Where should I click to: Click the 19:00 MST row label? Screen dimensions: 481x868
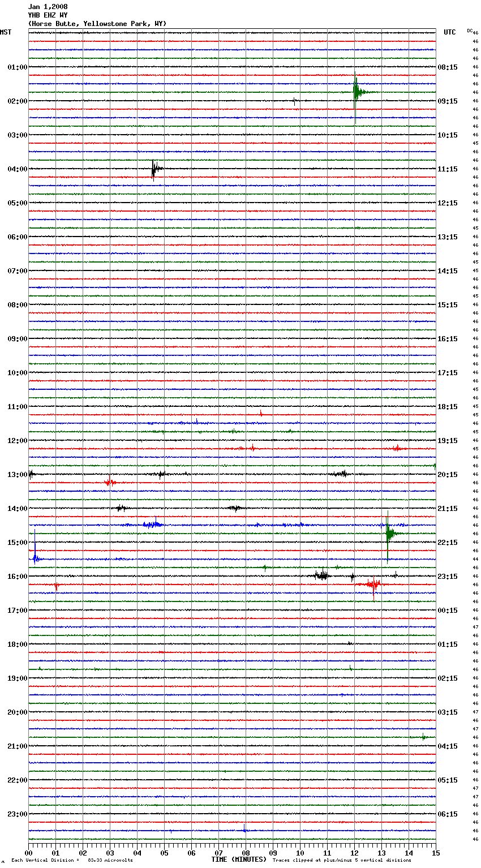[17, 678]
